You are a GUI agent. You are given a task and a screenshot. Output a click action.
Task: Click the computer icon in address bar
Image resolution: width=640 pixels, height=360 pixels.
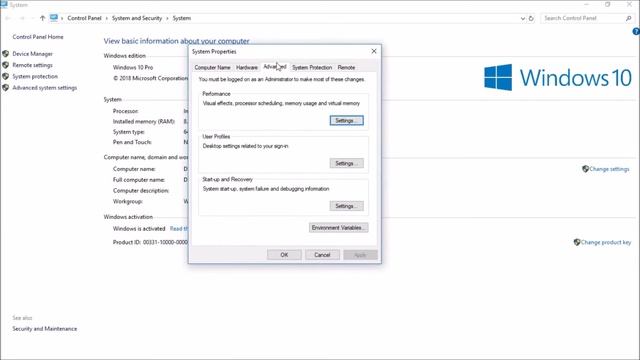53,18
